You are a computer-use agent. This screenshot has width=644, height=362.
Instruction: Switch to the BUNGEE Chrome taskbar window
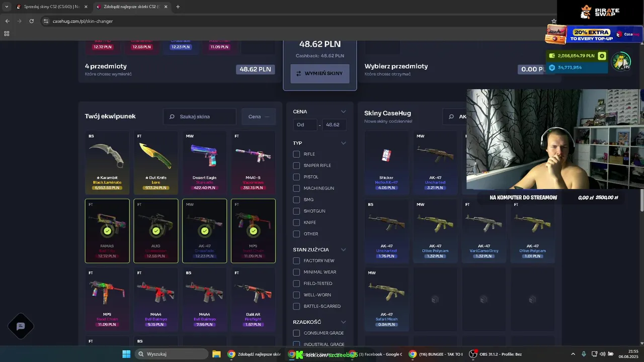[436, 354]
